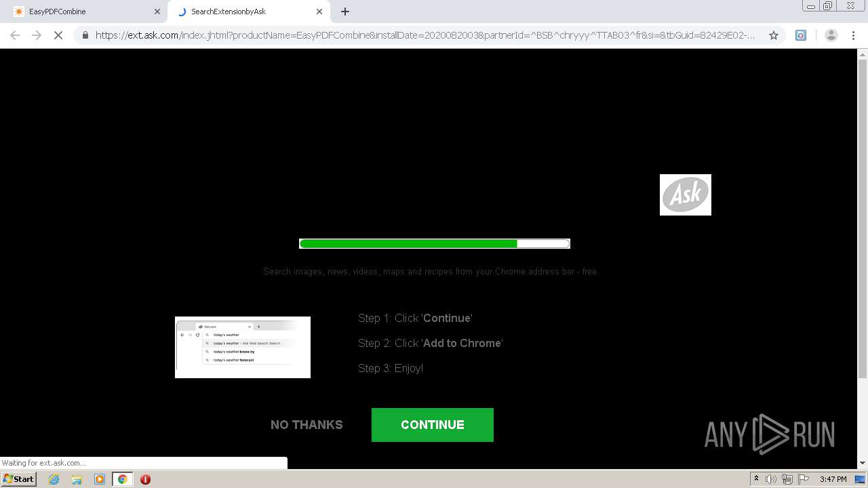Open the media player taskbar icon
The height and width of the screenshot is (488, 868).
pos(100,479)
